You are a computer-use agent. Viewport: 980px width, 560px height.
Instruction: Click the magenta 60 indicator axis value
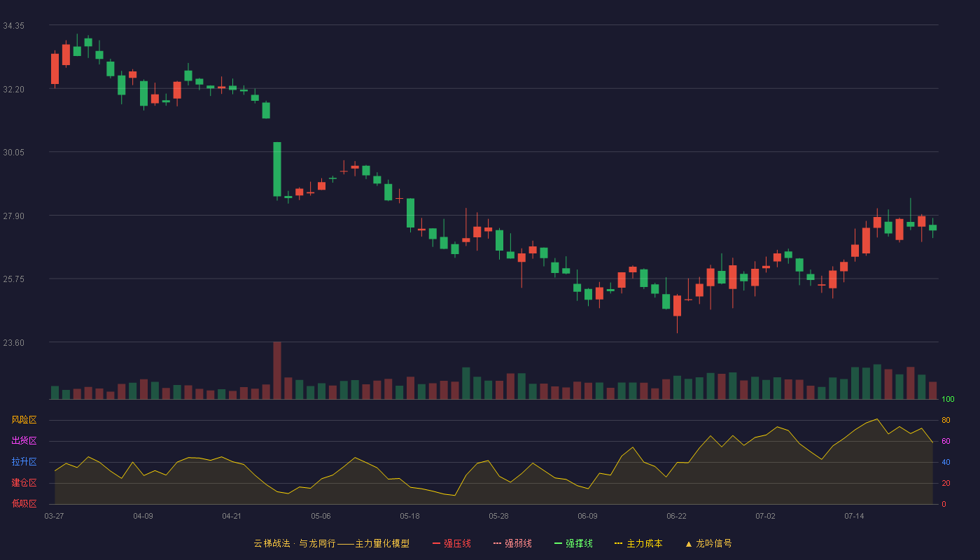pos(946,441)
